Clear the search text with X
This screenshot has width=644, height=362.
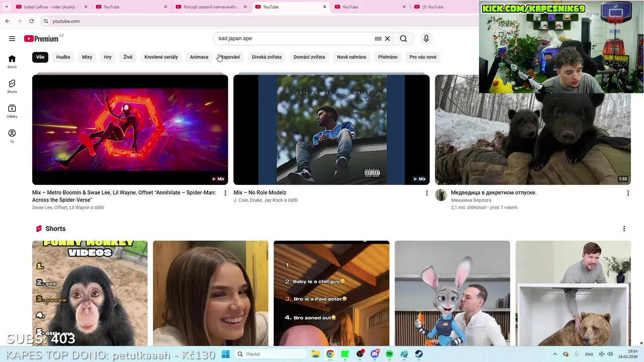click(387, 38)
